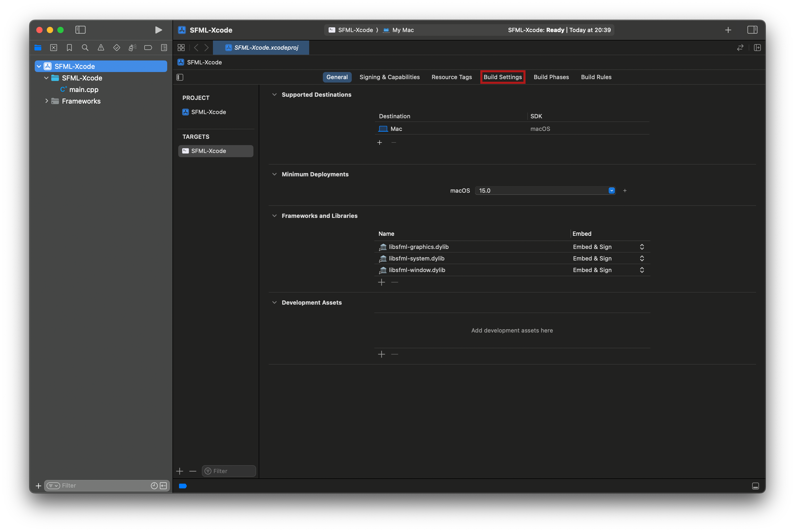Click SFML-Xcode breadcrumb in jump bar
Image resolution: width=795 pixels, height=532 pixels.
pyautogui.click(x=200, y=63)
